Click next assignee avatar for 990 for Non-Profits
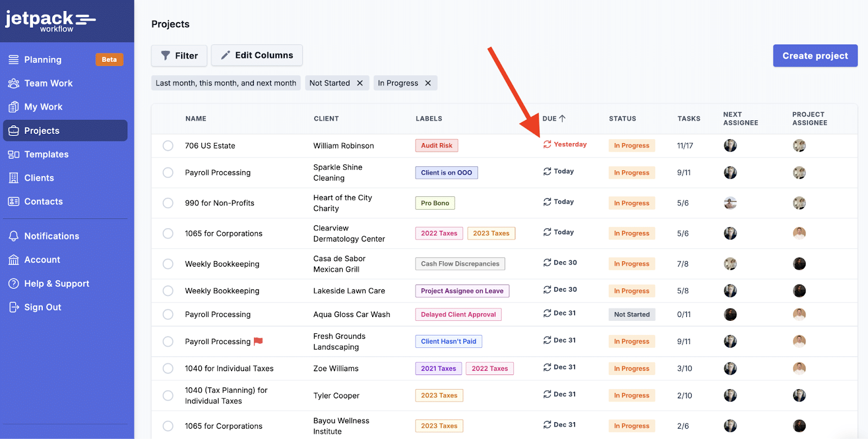This screenshot has width=868, height=439. 730,203
